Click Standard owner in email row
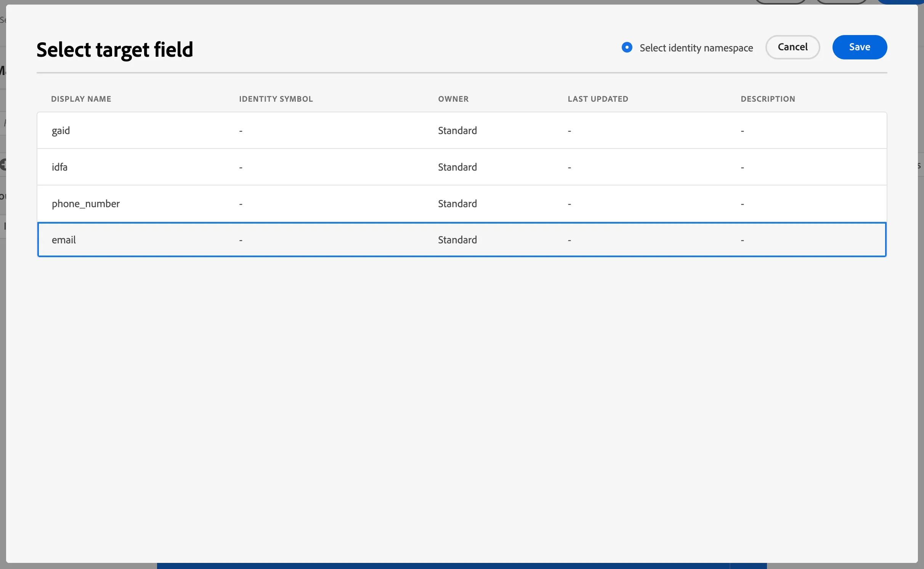 457,240
